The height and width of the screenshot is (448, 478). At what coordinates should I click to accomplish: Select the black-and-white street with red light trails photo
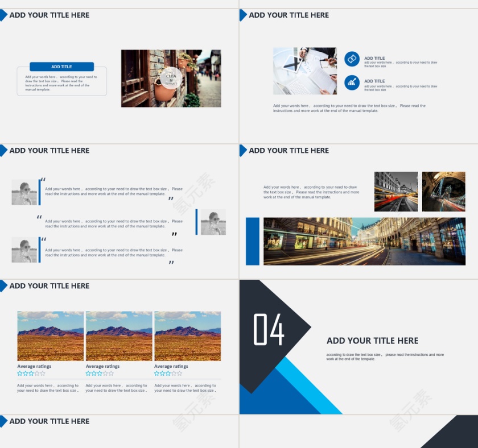(x=396, y=192)
